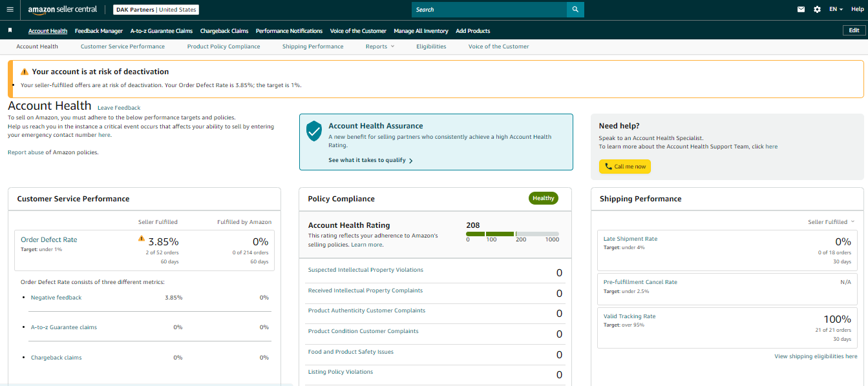
Task: Open View shipping eligibilities here link
Action: (x=816, y=356)
